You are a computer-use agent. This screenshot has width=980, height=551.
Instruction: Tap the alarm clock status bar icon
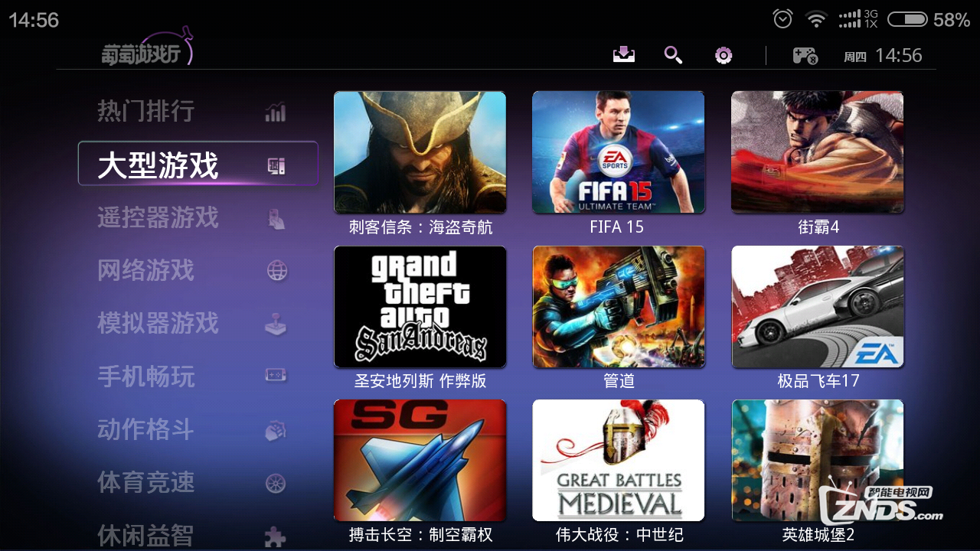click(x=782, y=19)
